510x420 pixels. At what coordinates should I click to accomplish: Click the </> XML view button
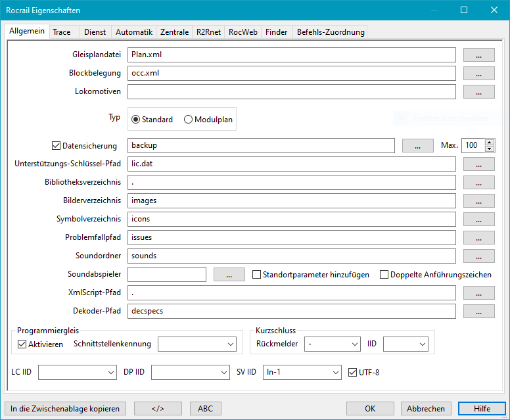158,409
